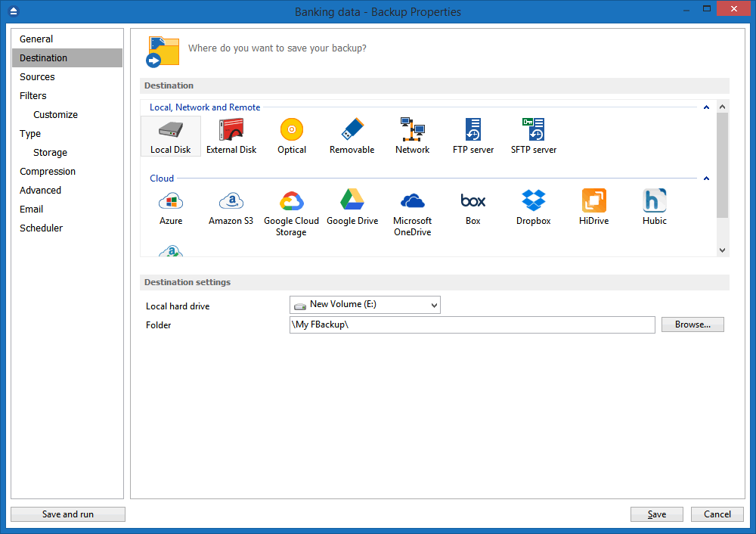Go to the Compression page
Image resolution: width=756 pixels, height=534 pixels.
coord(67,171)
